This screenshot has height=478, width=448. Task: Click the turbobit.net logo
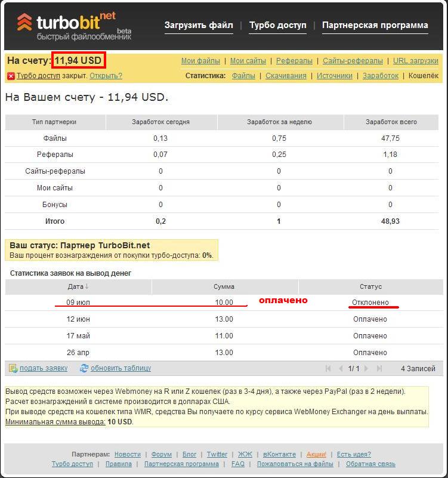coord(74,26)
